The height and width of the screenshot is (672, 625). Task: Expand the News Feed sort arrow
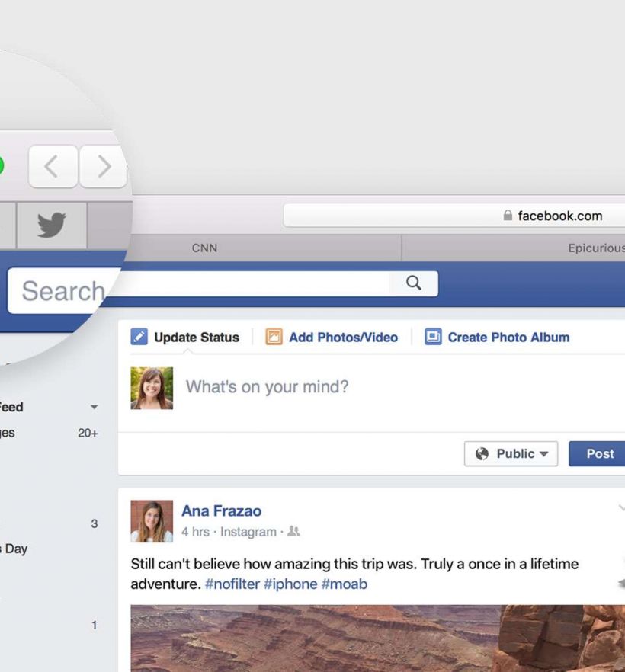click(94, 408)
